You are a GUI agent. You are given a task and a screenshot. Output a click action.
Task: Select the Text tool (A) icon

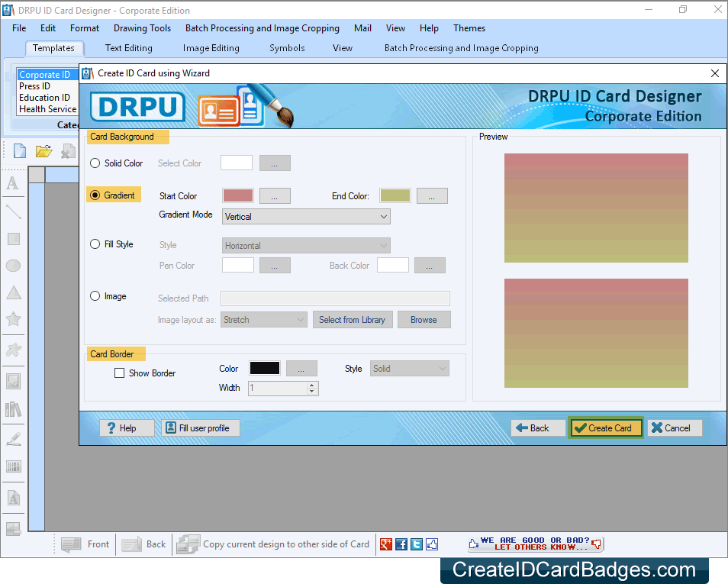[13, 183]
